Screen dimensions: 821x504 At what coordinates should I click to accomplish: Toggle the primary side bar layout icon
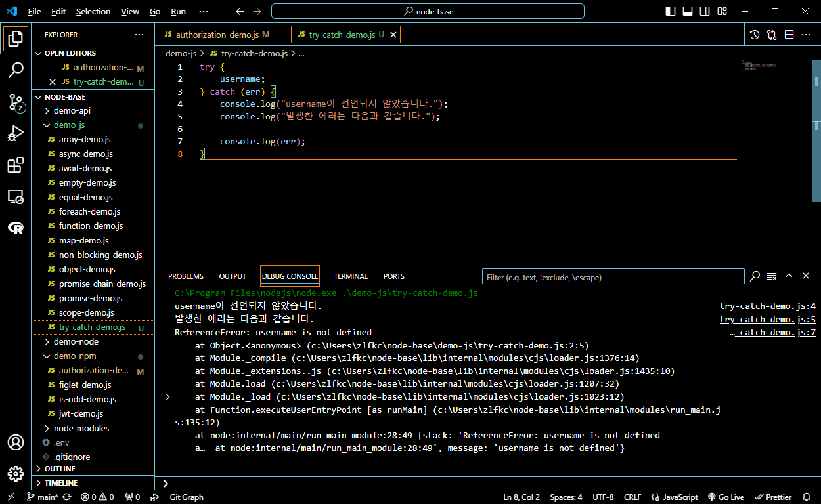[670, 11]
